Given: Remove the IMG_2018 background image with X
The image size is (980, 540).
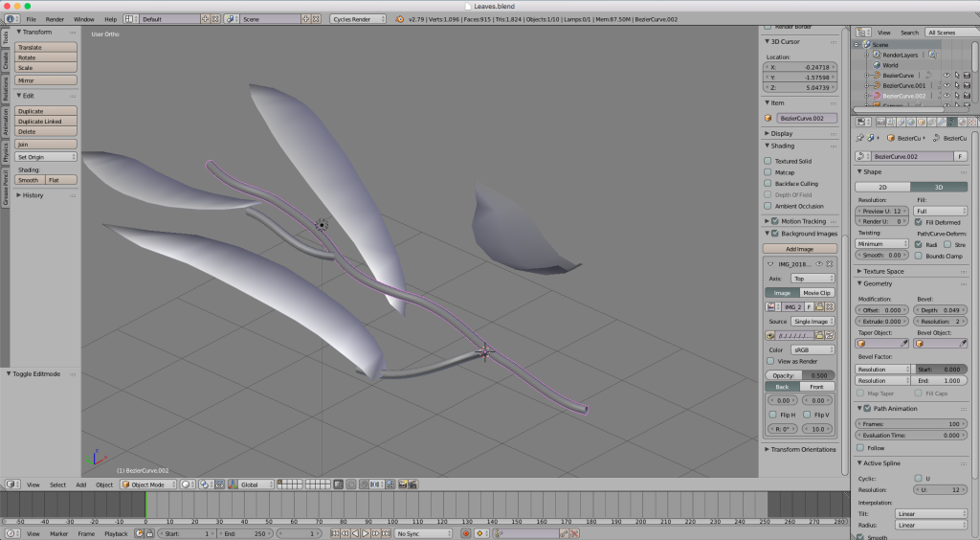Looking at the screenshot, I should [x=830, y=264].
